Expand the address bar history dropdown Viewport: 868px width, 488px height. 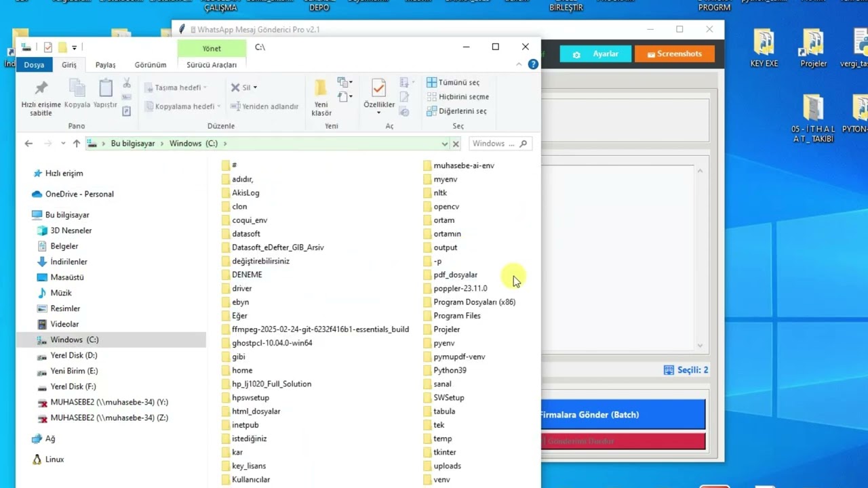[444, 144]
